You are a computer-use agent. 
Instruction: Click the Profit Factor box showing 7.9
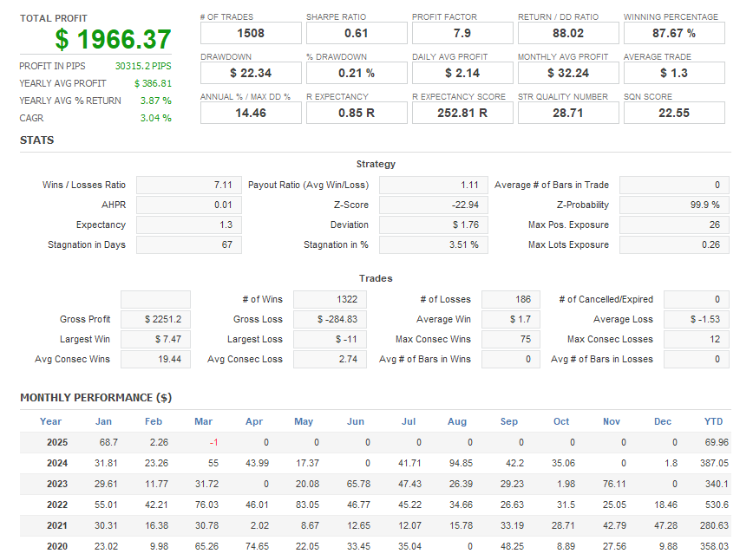coord(462,33)
